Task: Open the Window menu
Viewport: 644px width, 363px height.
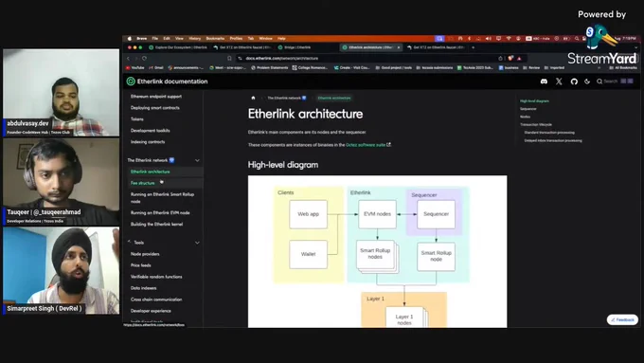Action: tap(265, 39)
